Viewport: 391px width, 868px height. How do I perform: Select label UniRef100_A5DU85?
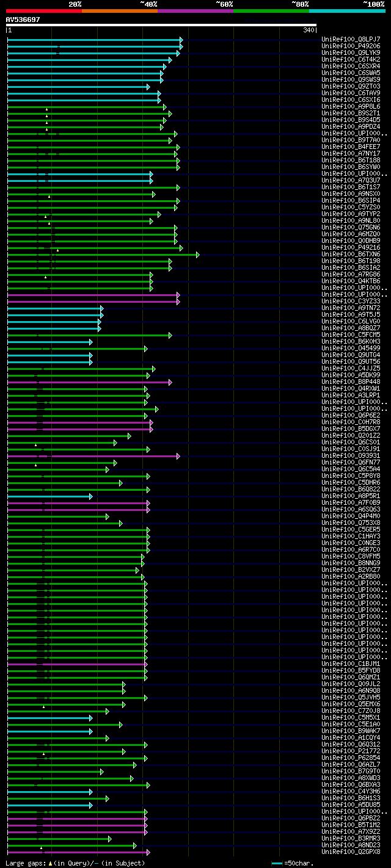[351, 805]
